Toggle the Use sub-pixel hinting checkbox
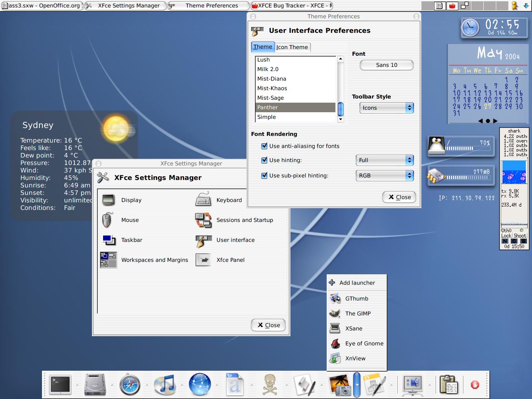Image resolution: width=532 pixels, height=399 pixels. (264, 175)
